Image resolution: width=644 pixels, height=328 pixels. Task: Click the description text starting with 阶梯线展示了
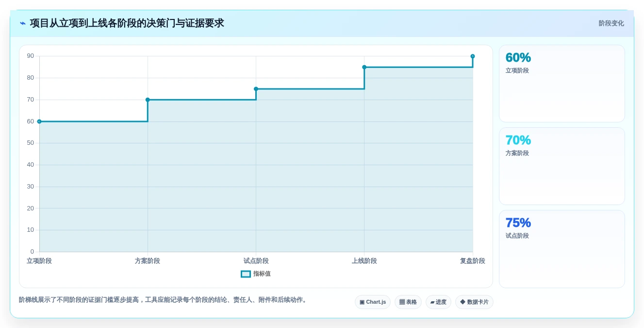point(164,300)
